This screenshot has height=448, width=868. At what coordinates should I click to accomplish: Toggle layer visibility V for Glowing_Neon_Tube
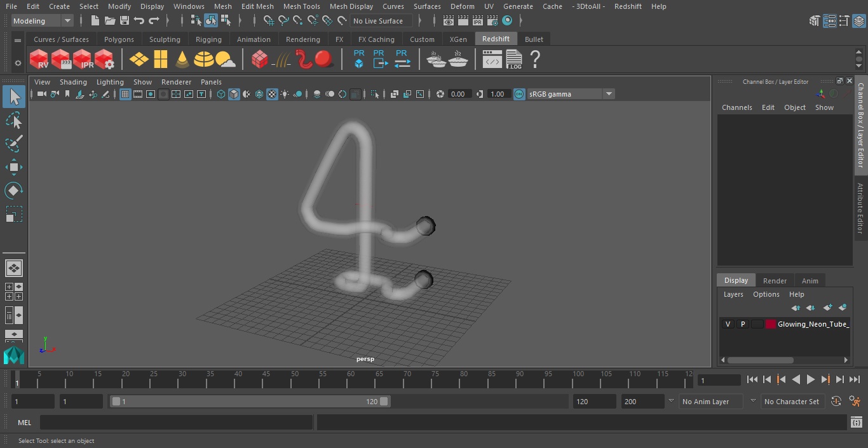728,324
